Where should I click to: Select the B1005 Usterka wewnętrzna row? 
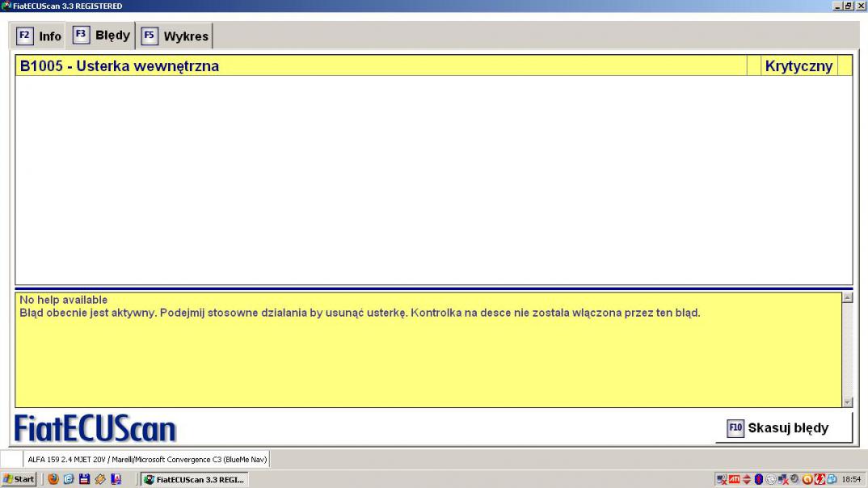coord(433,65)
